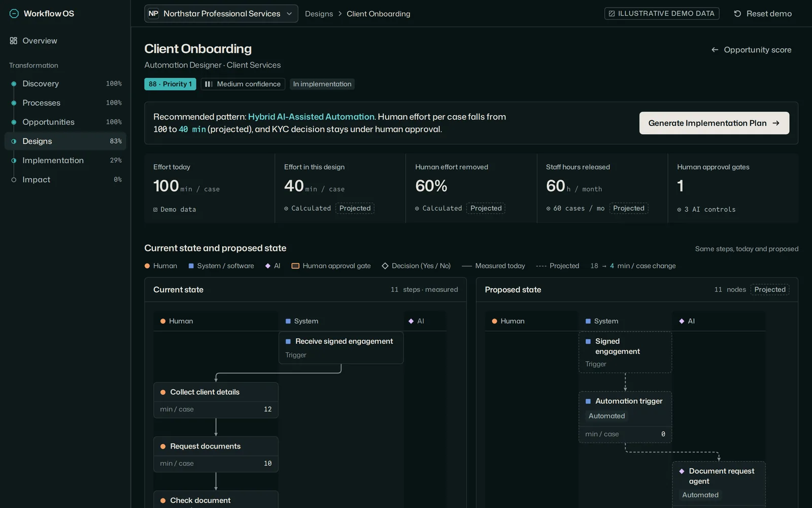Open the Northstar Professional Services dropdown

click(221, 14)
